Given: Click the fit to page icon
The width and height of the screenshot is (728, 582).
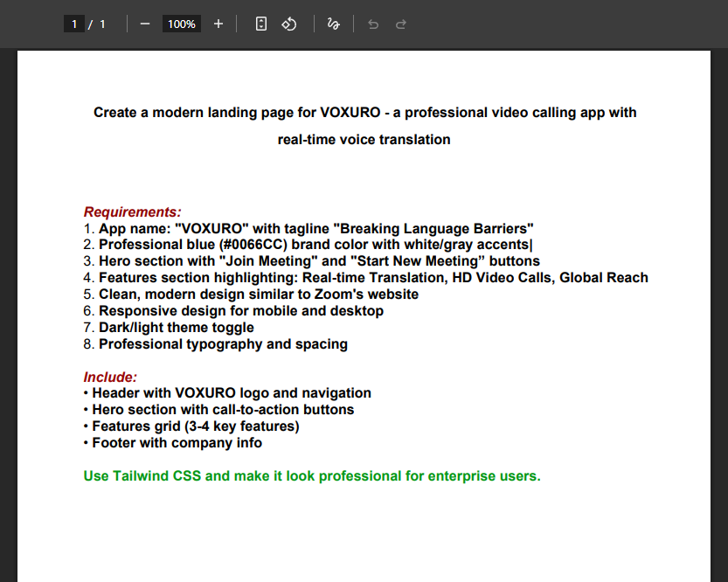Looking at the screenshot, I should (261, 24).
